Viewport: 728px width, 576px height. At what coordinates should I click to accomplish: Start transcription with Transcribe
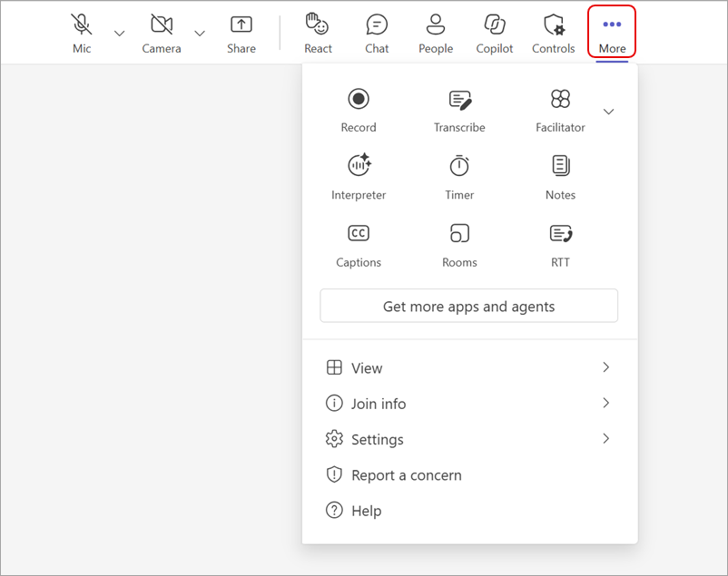point(459,111)
